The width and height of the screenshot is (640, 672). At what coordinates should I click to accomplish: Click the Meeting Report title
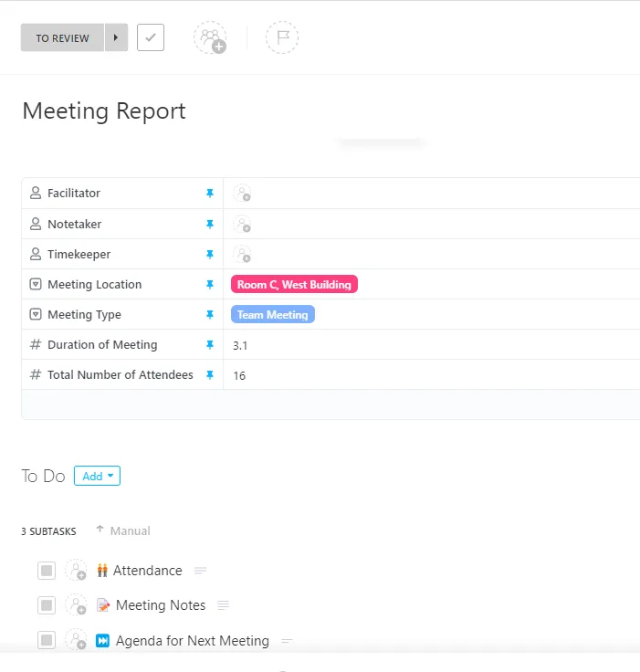[104, 111]
